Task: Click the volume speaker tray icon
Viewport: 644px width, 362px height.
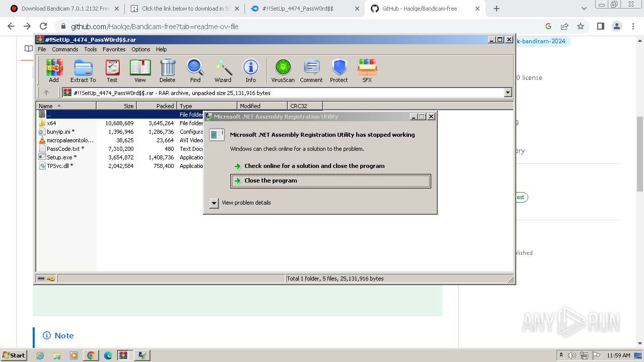Action: pyautogui.click(x=573, y=355)
